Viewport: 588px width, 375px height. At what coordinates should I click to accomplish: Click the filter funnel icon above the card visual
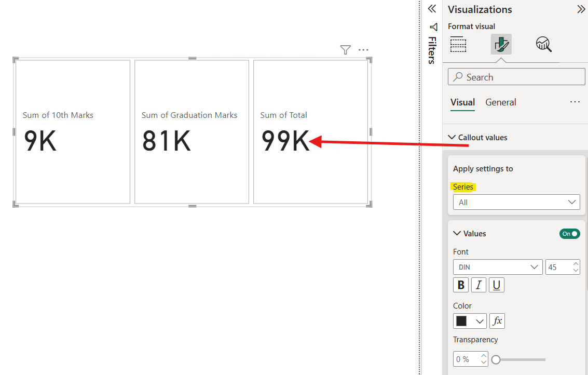point(345,50)
